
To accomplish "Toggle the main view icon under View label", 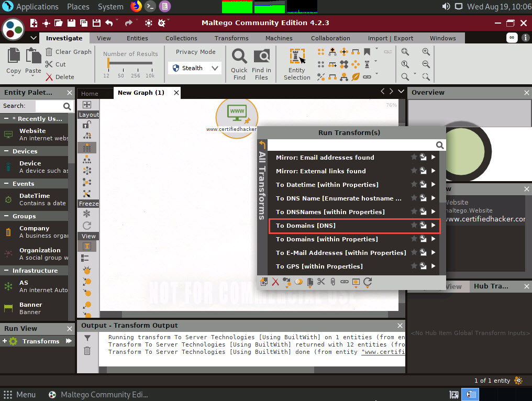I will [x=87, y=246].
